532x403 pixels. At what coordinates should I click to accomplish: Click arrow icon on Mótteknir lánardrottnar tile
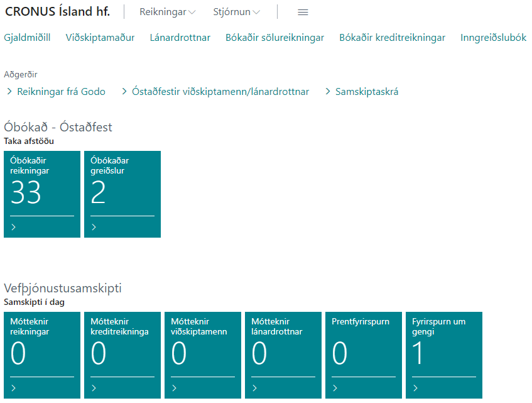click(x=255, y=388)
